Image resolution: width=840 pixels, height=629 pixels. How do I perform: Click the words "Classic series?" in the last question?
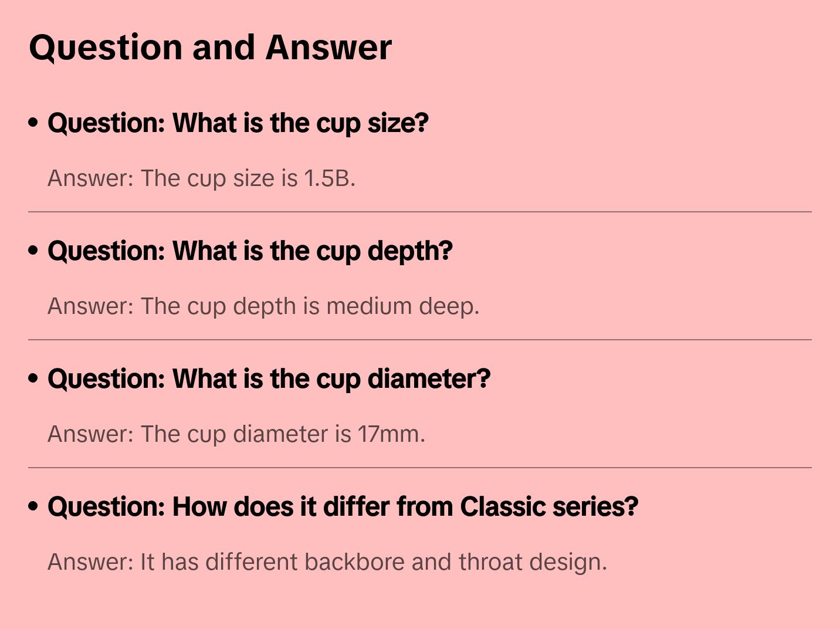(549, 507)
